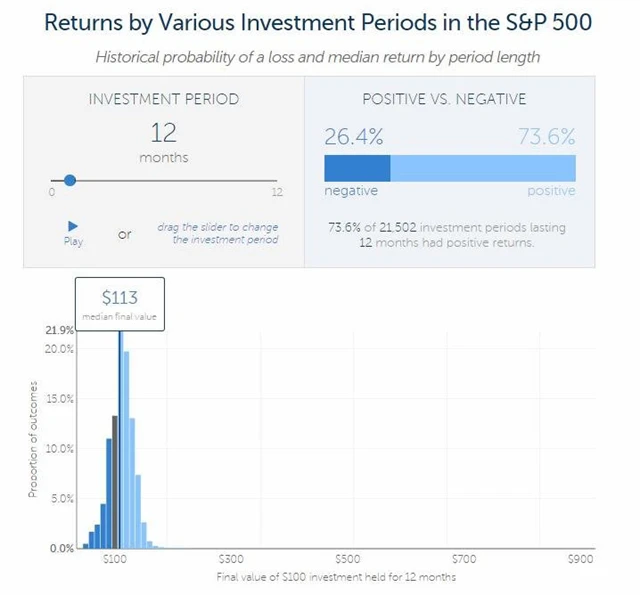The image size is (640, 595).
Task: Click the investment period slider handle
Action: pyautogui.click(x=70, y=180)
